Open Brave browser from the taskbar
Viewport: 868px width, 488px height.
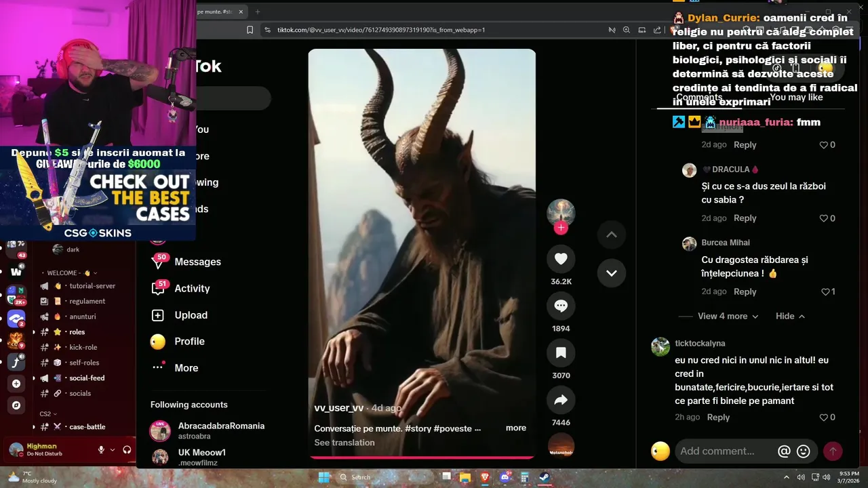[x=485, y=477]
